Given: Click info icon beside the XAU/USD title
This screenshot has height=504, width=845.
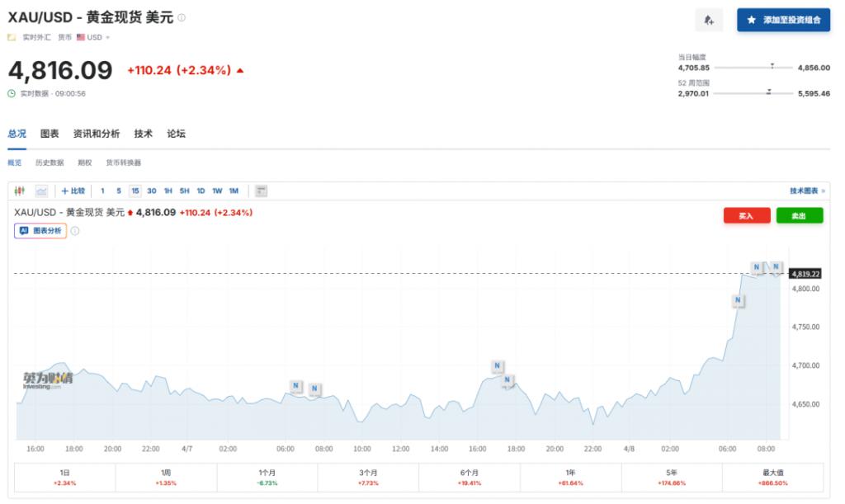Looking at the screenshot, I should (182, 17).
